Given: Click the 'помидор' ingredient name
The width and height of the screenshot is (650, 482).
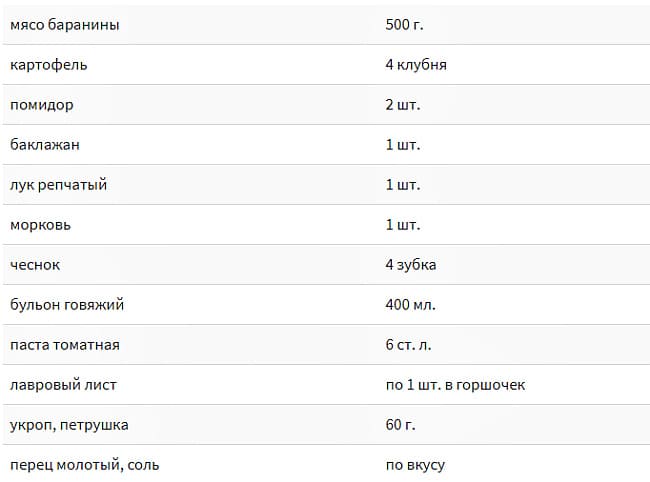Looking at the screenshot, I should pyautogui.click(x=41, y=105).
